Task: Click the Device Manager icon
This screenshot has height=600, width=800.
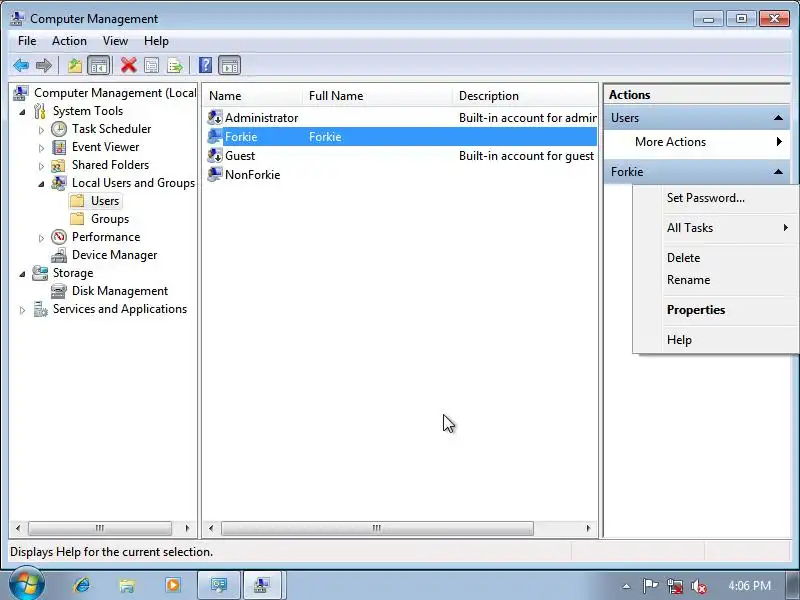Action: click(x=59, y=255)
